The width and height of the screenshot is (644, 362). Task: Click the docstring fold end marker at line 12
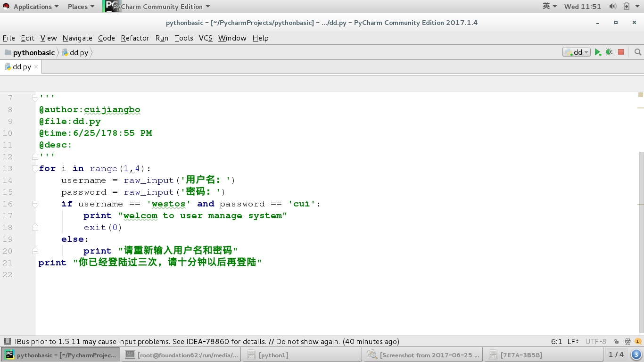[x=35, y=156]
